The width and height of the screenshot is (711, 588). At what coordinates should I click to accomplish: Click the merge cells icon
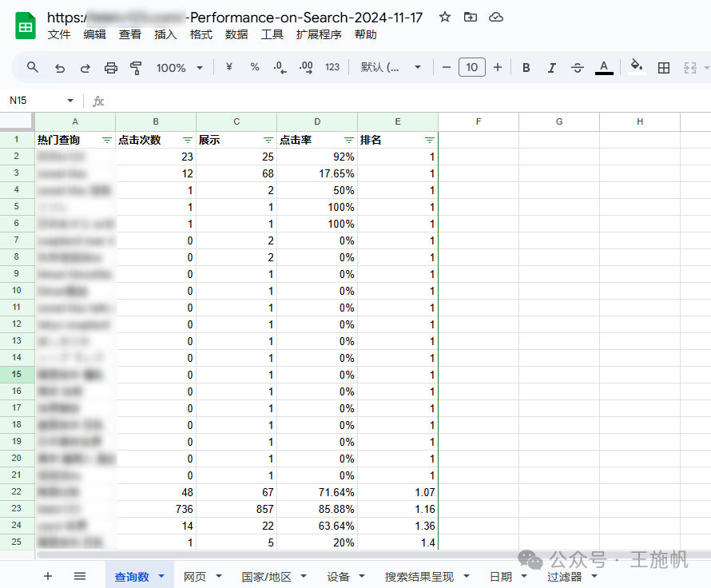point(689,68)
